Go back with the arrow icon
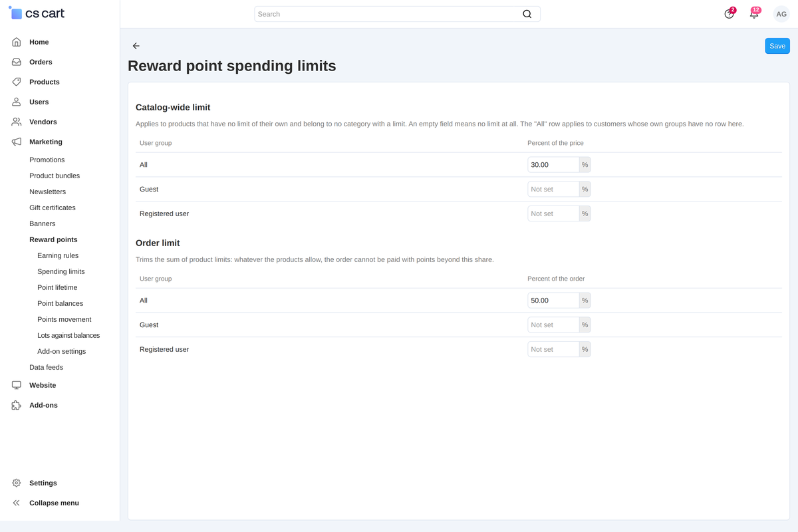 (136, 46)
